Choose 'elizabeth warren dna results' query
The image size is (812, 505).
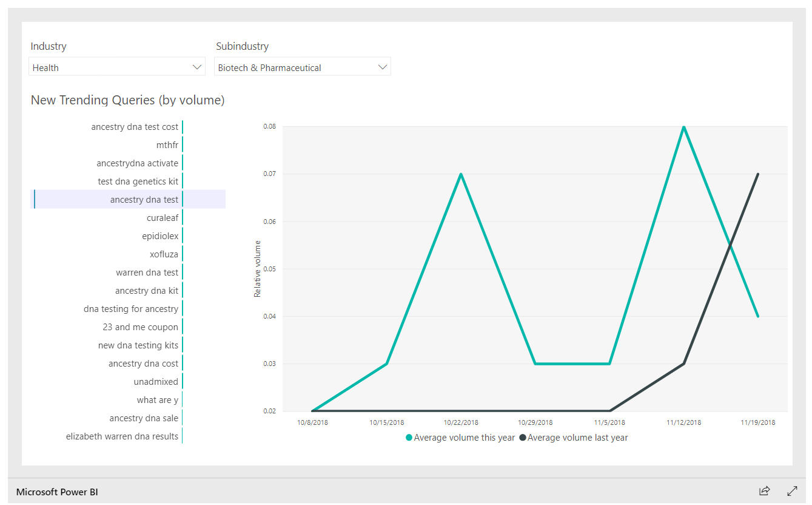click(x=122, y=436)
